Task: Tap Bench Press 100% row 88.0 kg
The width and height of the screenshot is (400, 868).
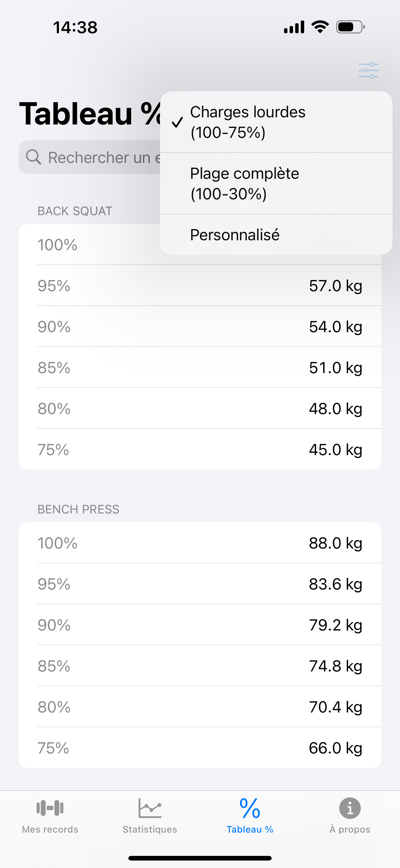Action: (x=200, y=543)
